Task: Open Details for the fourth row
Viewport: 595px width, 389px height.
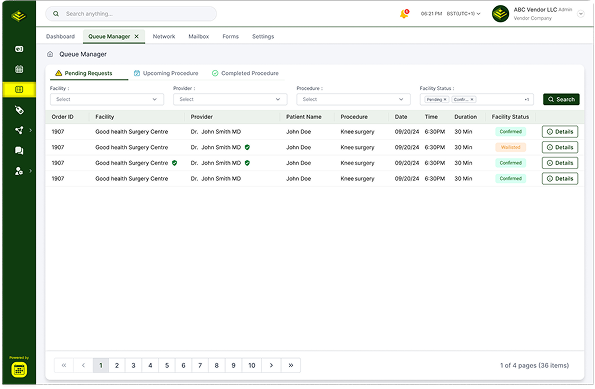Action: click(560, 178)
